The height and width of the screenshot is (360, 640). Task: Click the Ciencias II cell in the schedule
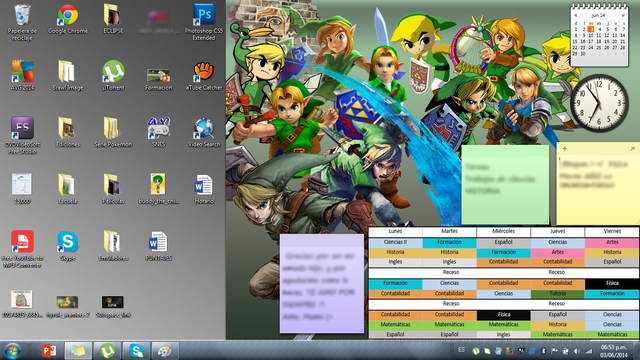pos(395,242)
